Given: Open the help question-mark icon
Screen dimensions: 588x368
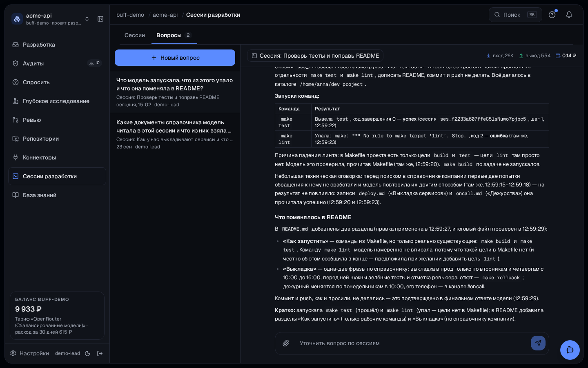Looking at the screenshot, I should pyautogui.click(x=552, y=15).
